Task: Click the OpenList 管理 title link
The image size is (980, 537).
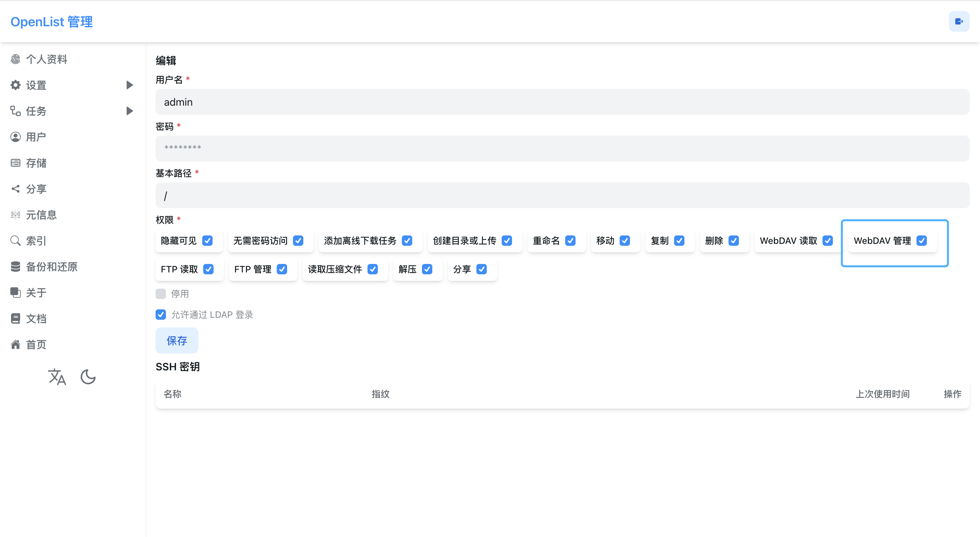Action: 52,22
